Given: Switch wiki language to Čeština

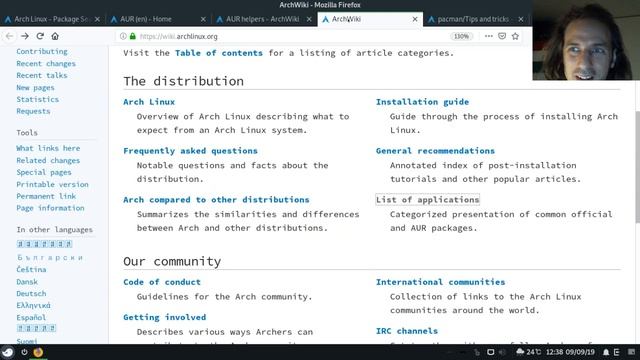Looking at the screenshot, I should (x=31, y=270).
